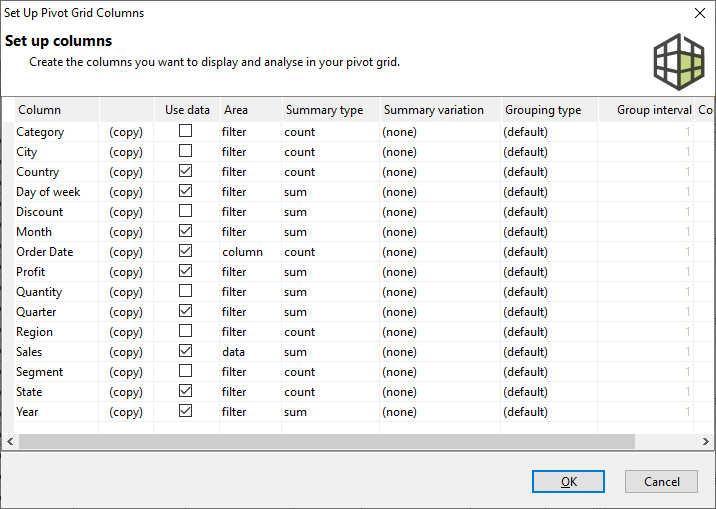Click the Group interval column header
Screen dimensions: 716x509
tap(653, 110)
